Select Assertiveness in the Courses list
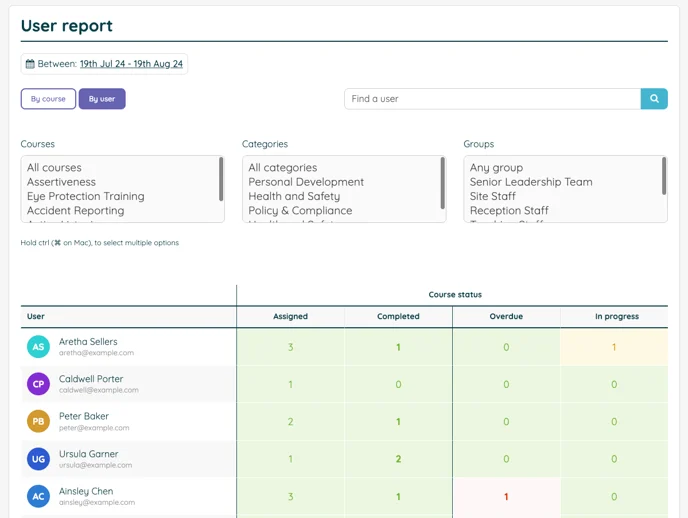The width and height of the screenshot is (688, 518). 62,182
